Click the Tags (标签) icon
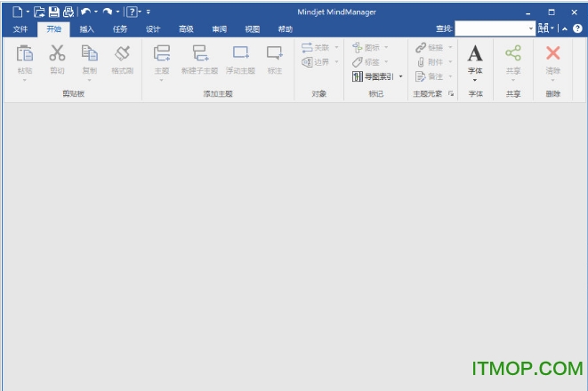Viewport: 588px width, 391px height. (x=358, y=62)
